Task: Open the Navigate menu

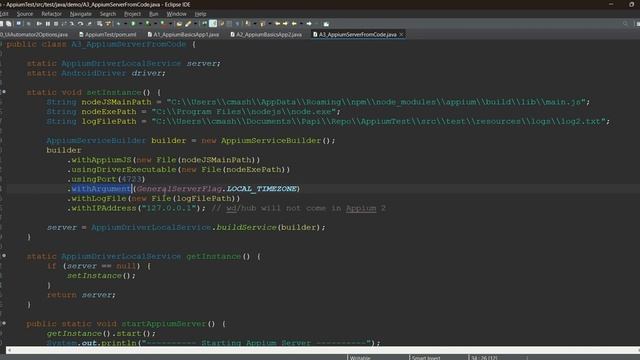Action: (x=80, y=14)
